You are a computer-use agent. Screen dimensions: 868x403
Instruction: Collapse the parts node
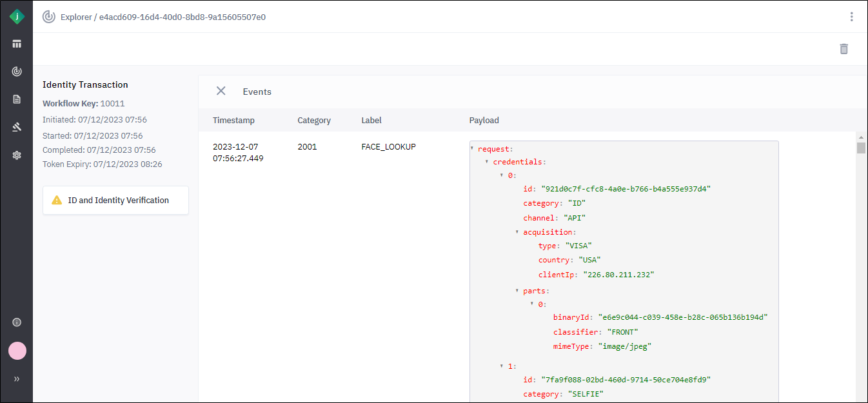pos(517,291)
